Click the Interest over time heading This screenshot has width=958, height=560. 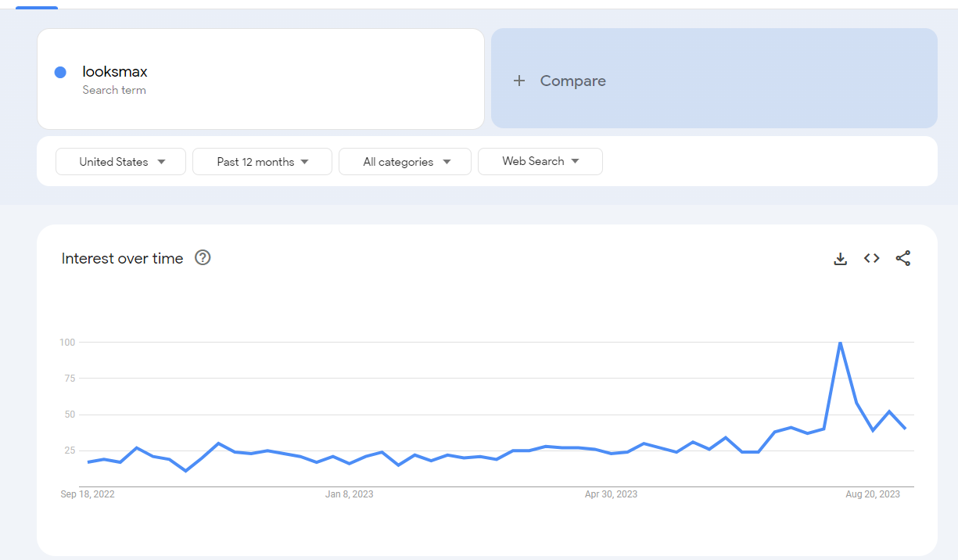122,258
